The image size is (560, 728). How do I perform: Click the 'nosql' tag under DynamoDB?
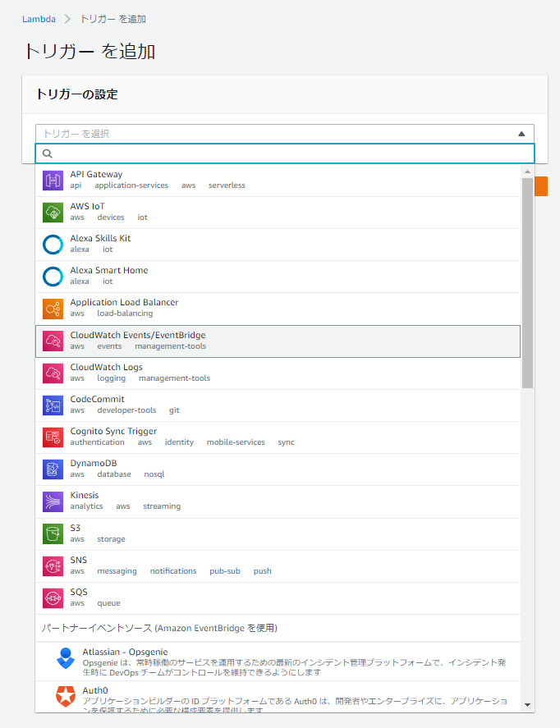click(x=154, y=474)
